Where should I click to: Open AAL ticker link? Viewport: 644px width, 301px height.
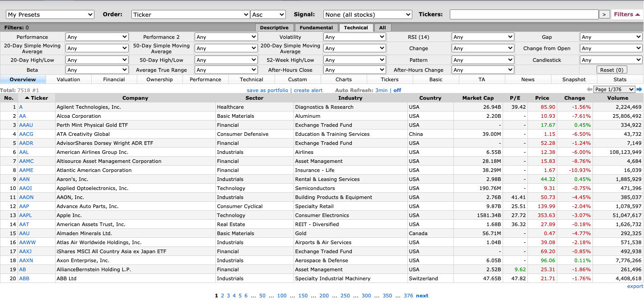23,152
